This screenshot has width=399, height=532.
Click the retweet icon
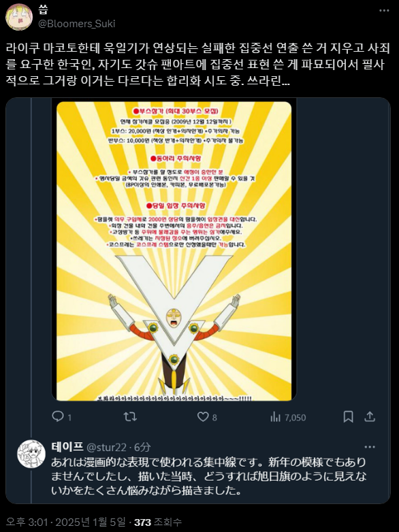130,416
